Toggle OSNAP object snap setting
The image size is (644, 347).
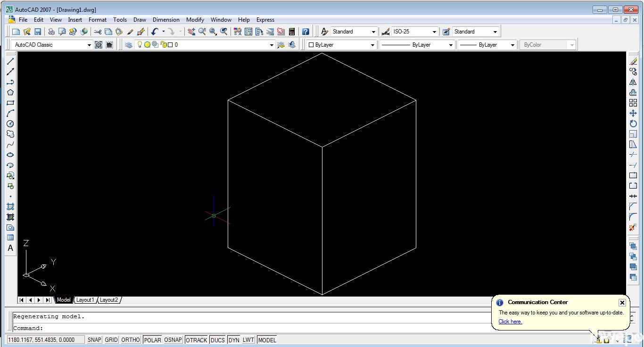[x=173, y=339]
